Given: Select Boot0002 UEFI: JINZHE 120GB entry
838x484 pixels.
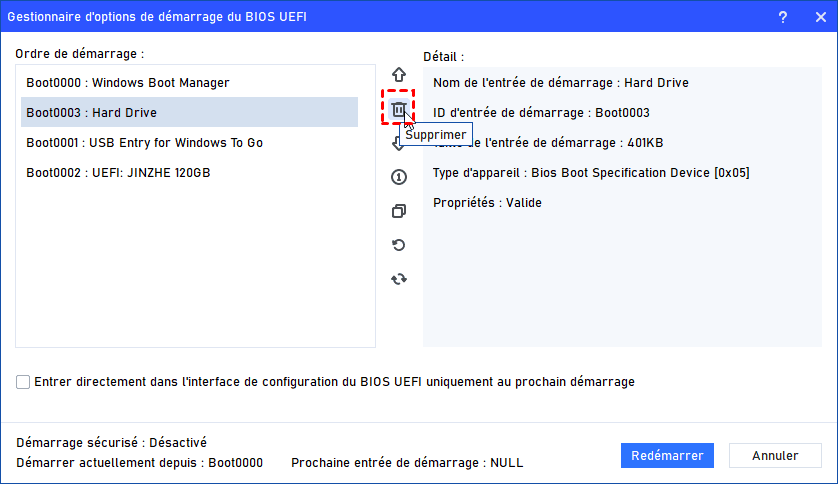Looking at the screenshot, I should tap(118, 172).
